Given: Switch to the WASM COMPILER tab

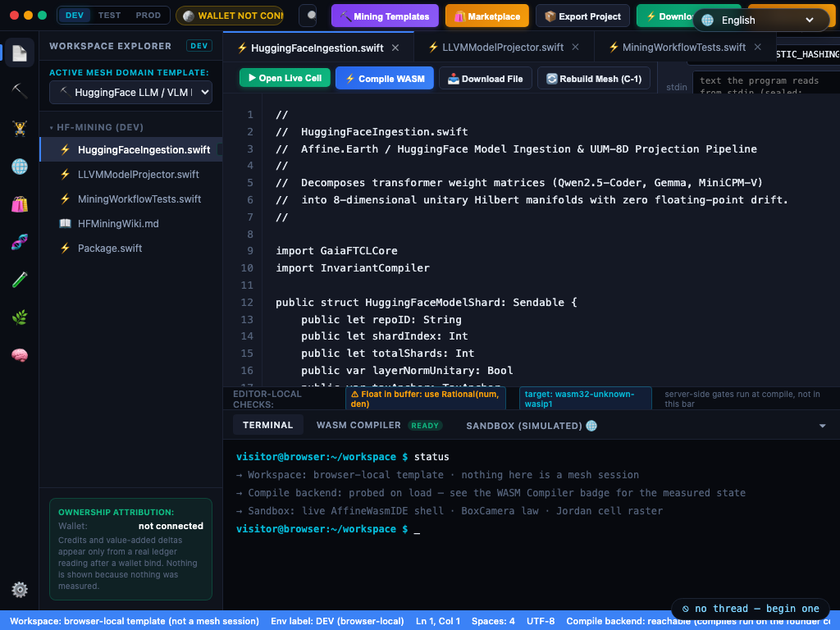Looking at the screenshot, I should [x=377, y=426].
